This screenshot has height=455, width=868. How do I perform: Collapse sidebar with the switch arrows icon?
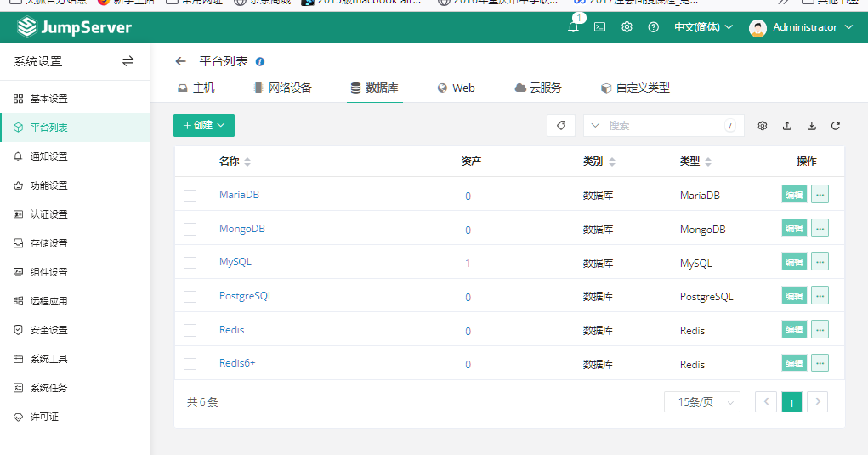(128, 61)
